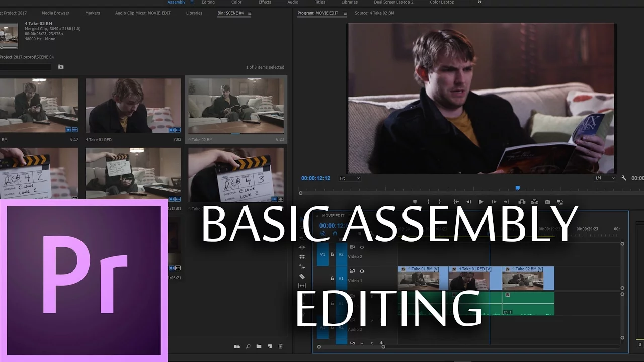Click the Go to Out point button
The height and width of the screenshot is (362, 644).
point(507,202)
